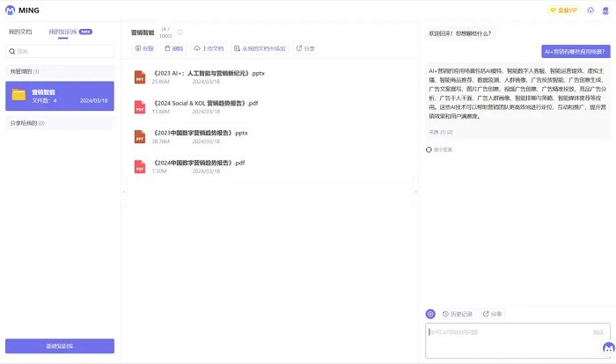Switch to 我的文档 tab
The height and width of the screenshot is (364, 616).
point(20,32)
